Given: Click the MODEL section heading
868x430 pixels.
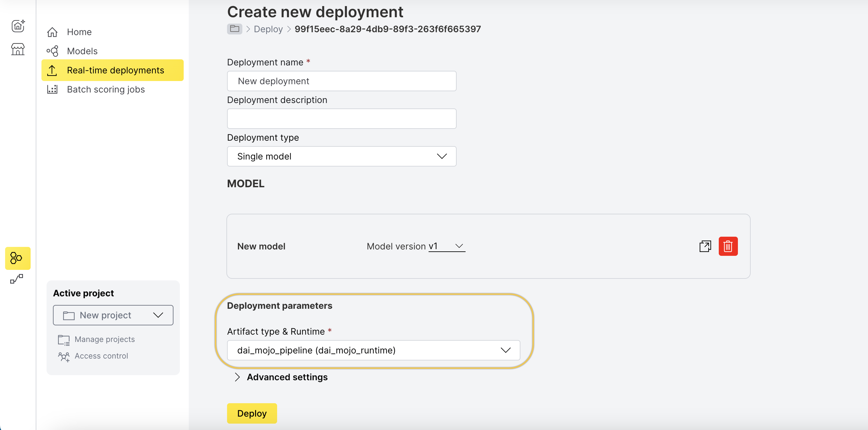Looking at the screenshot, I should [246, 184].
